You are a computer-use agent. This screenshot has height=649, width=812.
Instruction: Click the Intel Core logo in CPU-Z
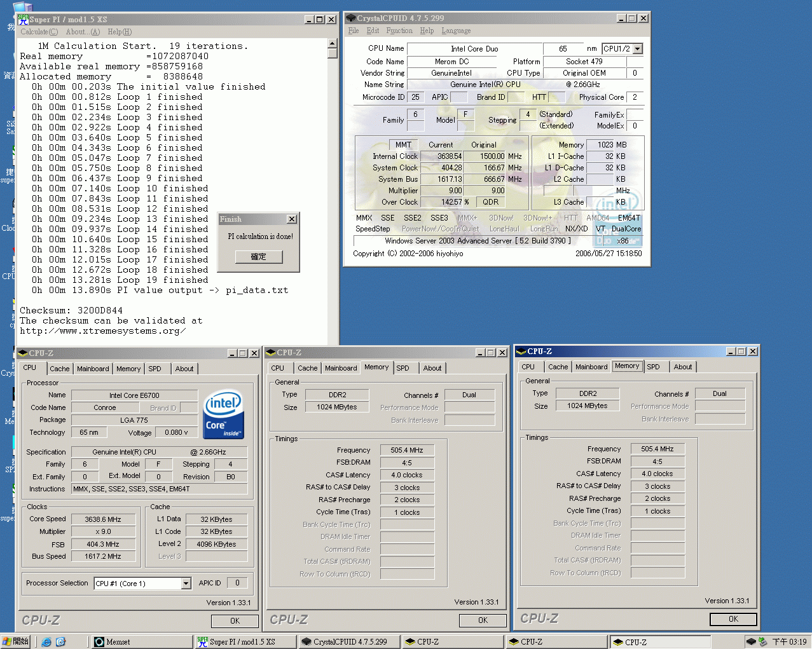coord(223,414)
